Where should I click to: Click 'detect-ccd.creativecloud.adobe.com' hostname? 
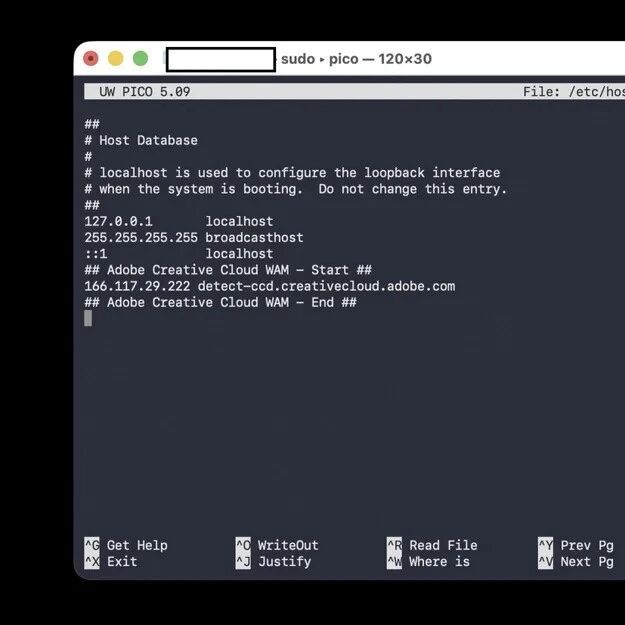326,286
